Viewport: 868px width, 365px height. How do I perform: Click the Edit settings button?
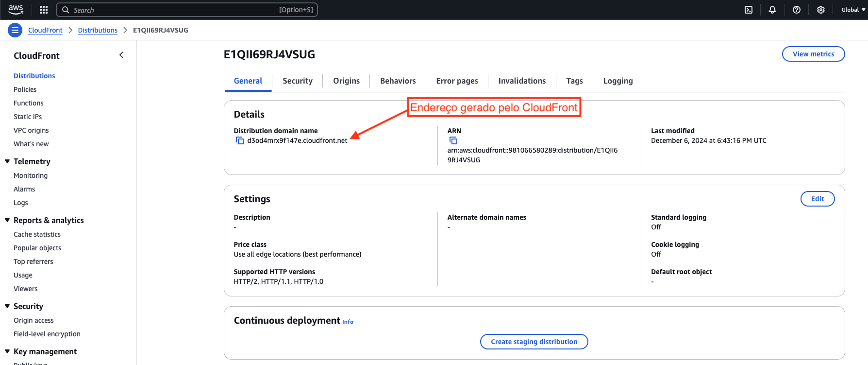point(817,199)
